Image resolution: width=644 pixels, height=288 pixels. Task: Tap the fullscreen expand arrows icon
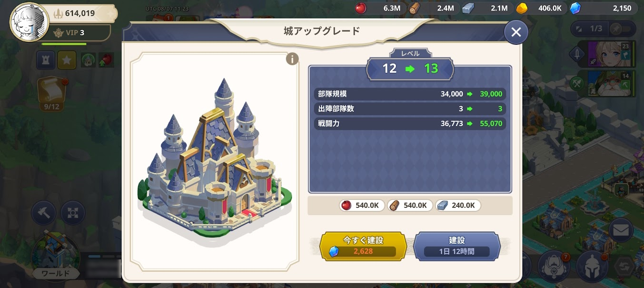click(x=73, y=213)
